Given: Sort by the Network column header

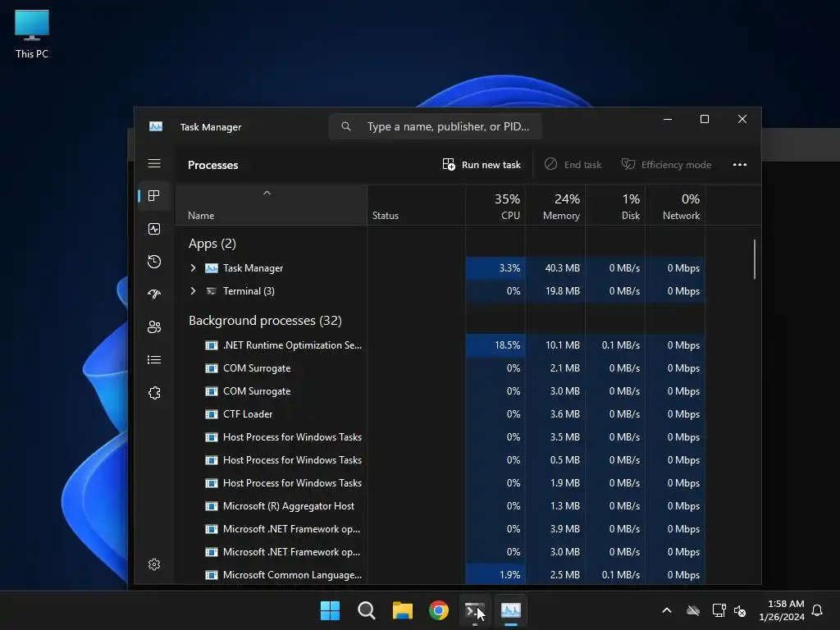Looking at the screenshot, I should (676, 206).
